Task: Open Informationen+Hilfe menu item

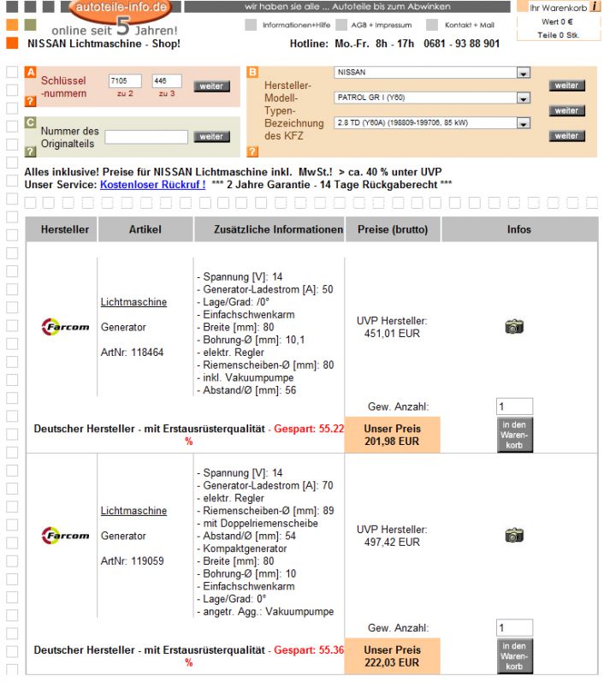Action: pyautogui.click(x=296, y=25)
